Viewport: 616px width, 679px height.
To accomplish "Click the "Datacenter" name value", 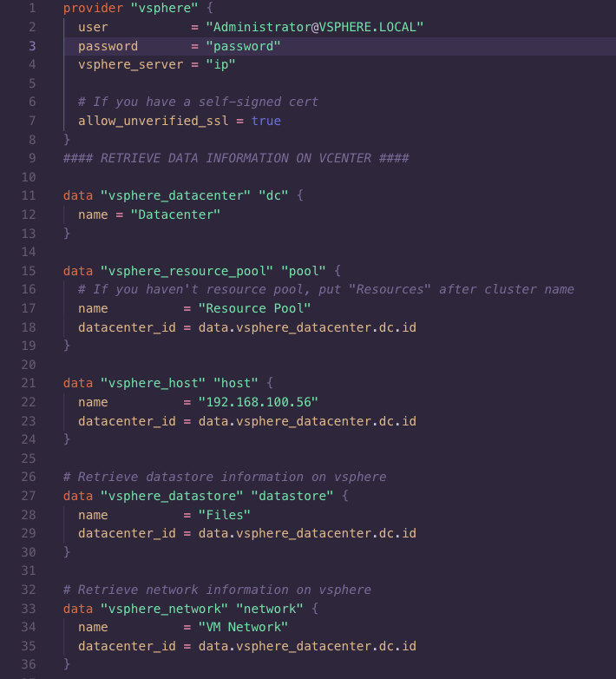I will click(x=175, y=214).
